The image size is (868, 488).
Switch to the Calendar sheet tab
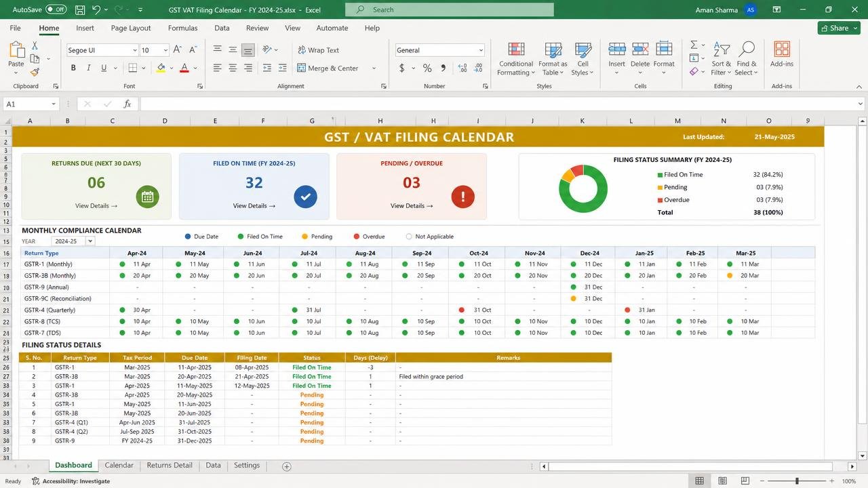coord(119,466)
